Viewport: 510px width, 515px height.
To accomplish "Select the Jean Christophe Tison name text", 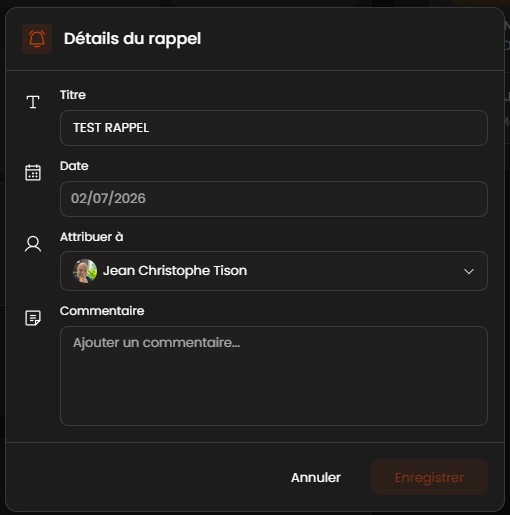I will (175, 271).
